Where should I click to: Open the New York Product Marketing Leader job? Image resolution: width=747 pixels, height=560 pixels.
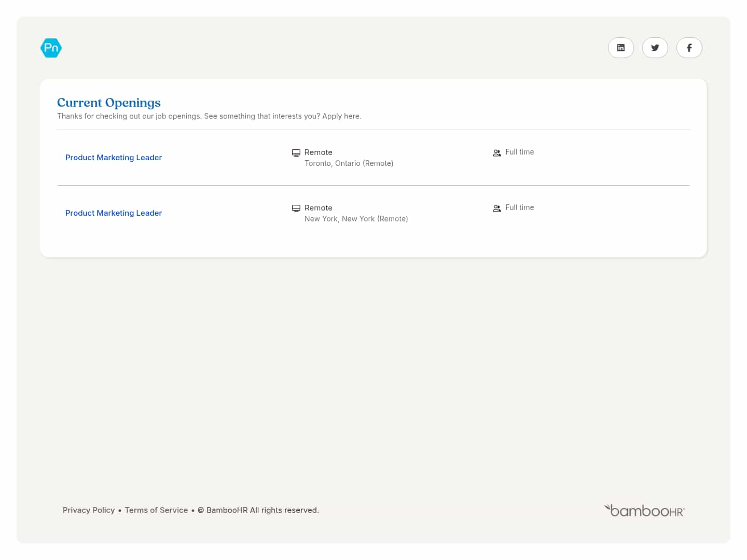pyautogui.click(x=114, y=213)
